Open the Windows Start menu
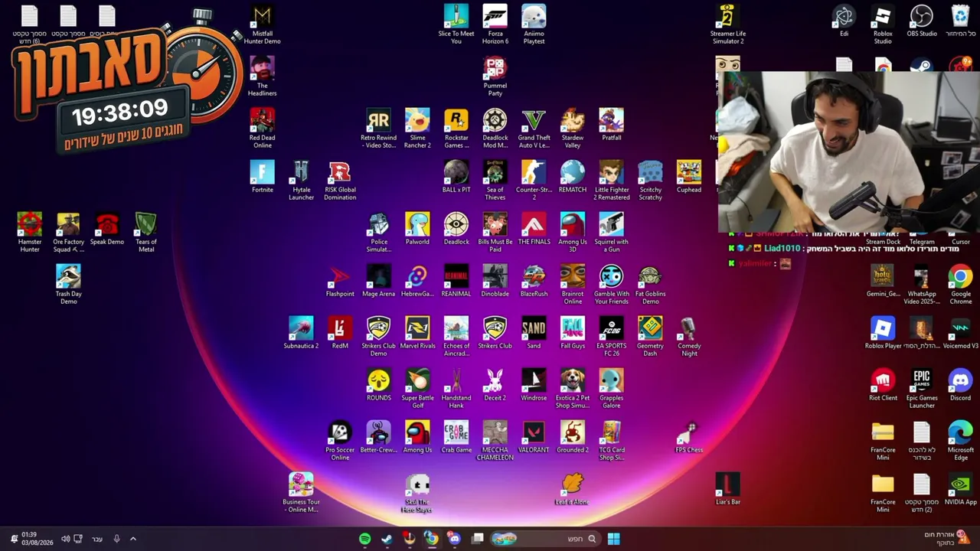 pyautogui.click(x=613, y=539)
